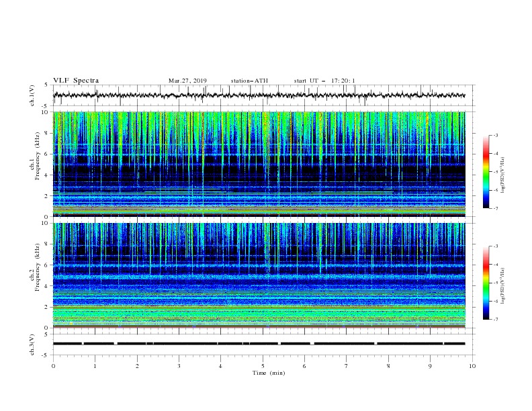Click time axis tick label '3'
Screen dimensions: 532x411
tap(179, 366)
